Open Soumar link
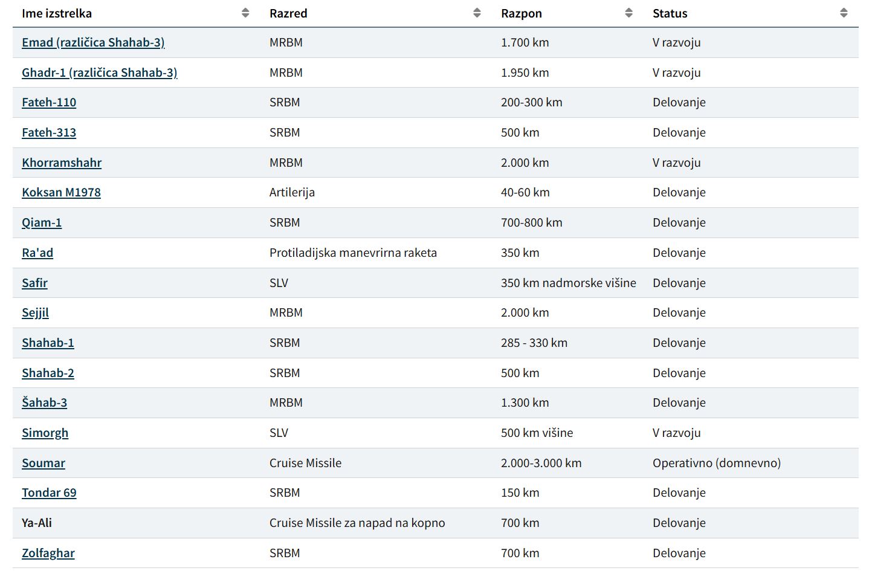Viewport: 869px width, 588px height. 44,463
